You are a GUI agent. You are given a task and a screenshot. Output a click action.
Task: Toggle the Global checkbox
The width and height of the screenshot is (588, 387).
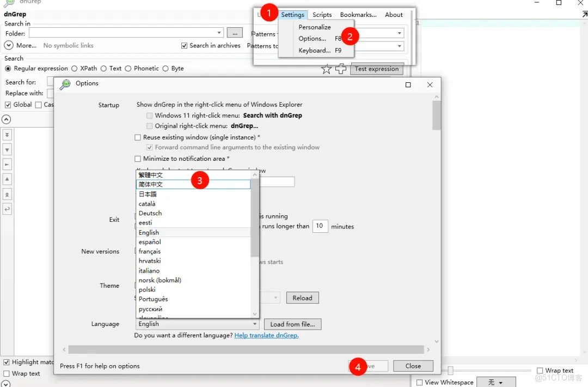8,105
